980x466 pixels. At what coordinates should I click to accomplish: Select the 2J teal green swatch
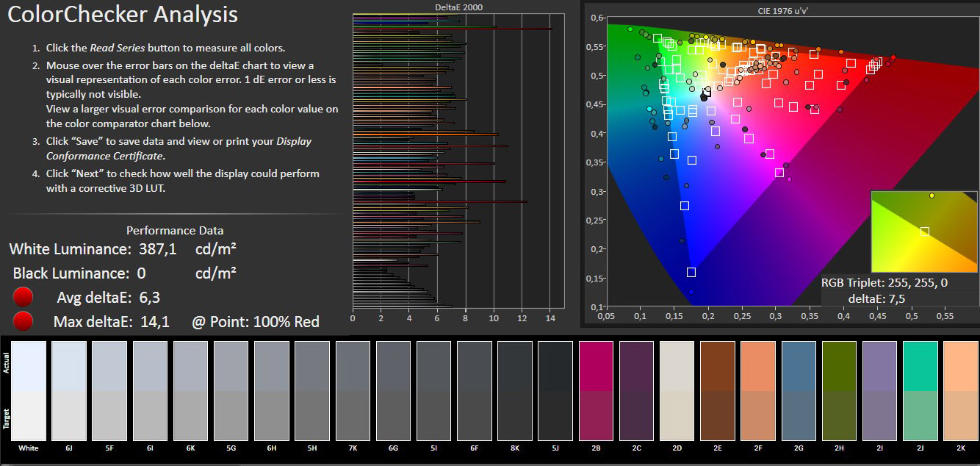click(x=920, y=390)
